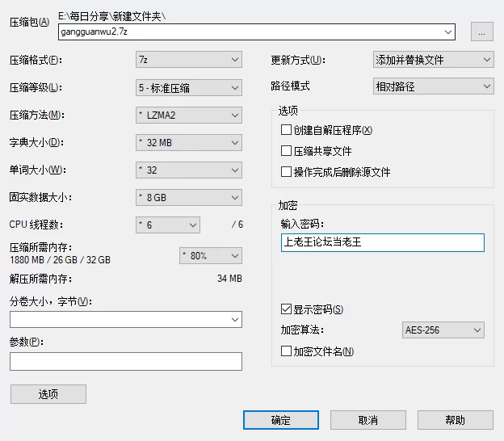The image size is (504, 441).
Task: Enable the 加密文件名 checkbox
Action: (x=286, y=351)
